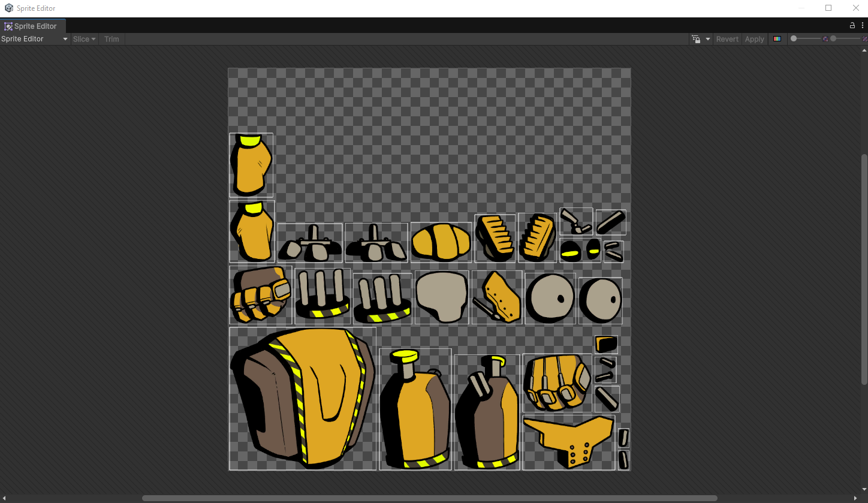Click the alpha slider handle in the toolbar
The image size is (868, 503).
794,39
